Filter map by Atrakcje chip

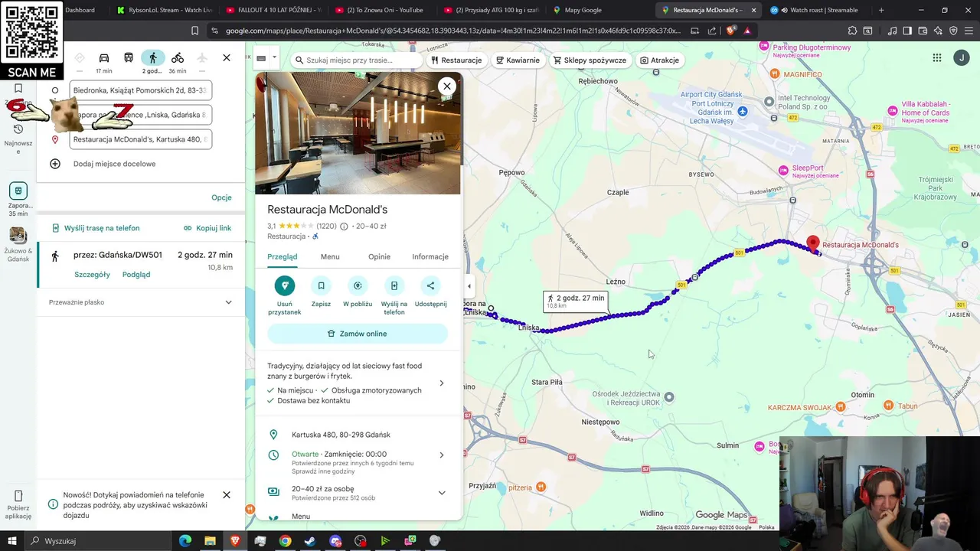tap(659, 60)
